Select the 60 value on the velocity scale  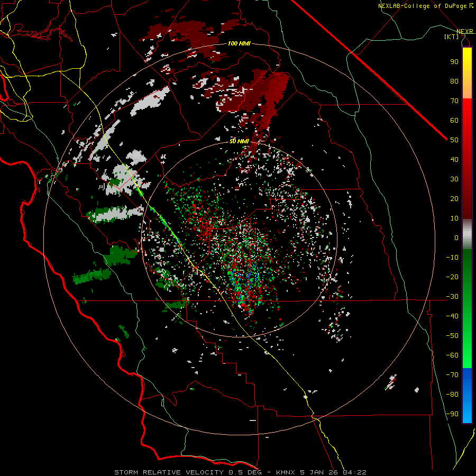454,120
